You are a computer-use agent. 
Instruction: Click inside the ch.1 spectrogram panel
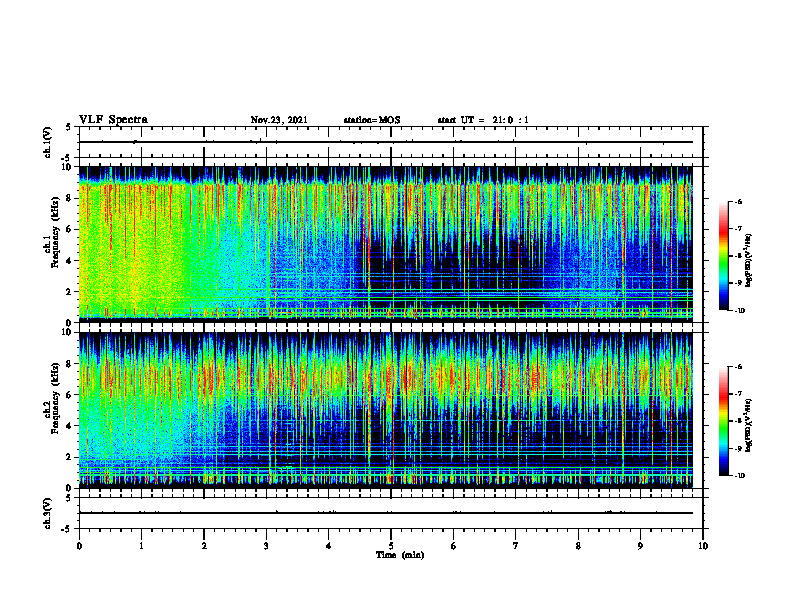(385, 244)
